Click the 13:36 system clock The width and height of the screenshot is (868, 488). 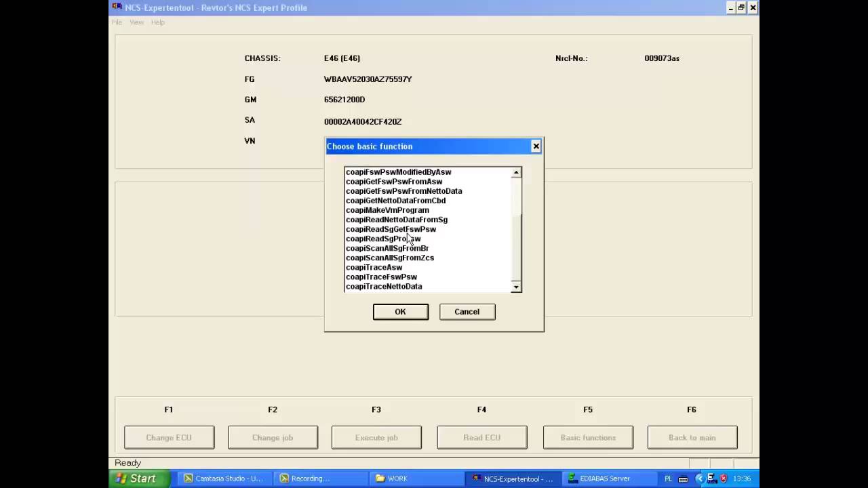[x=742, y=479]
